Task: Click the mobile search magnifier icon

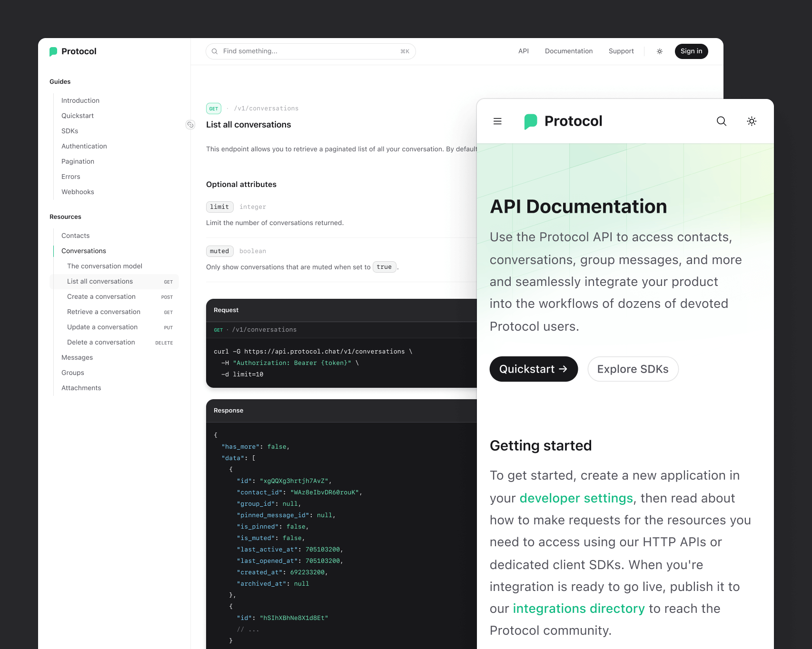Action: 722,121
